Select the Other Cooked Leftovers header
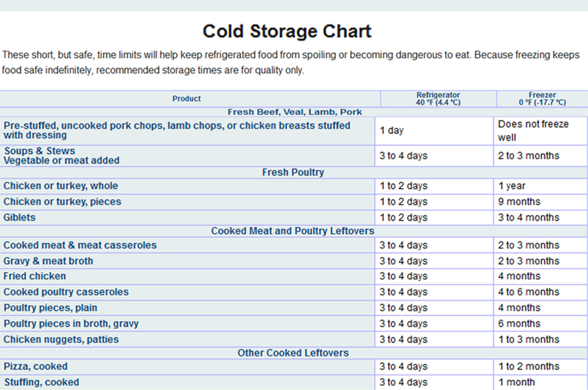The image size is (588, 390). click(x=294, y=353)
